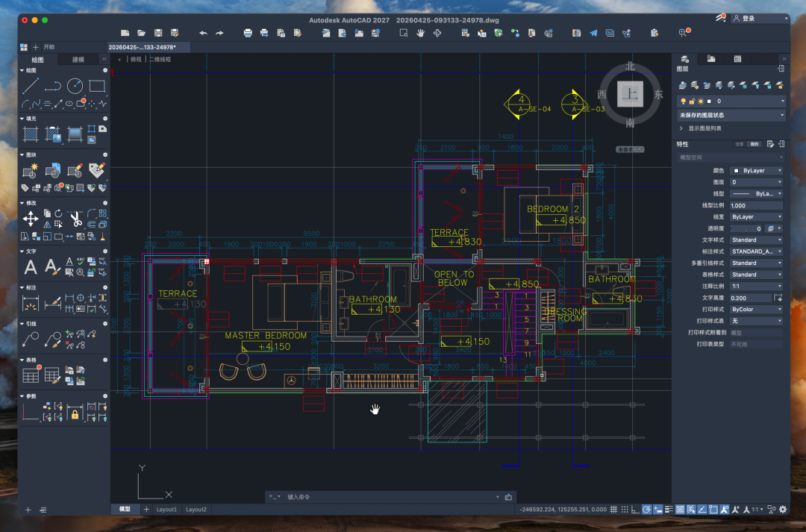The width and height of the screenshot is (806, 532).
Task: Switch to the Layout2 tab
Action: coord(196,510)
